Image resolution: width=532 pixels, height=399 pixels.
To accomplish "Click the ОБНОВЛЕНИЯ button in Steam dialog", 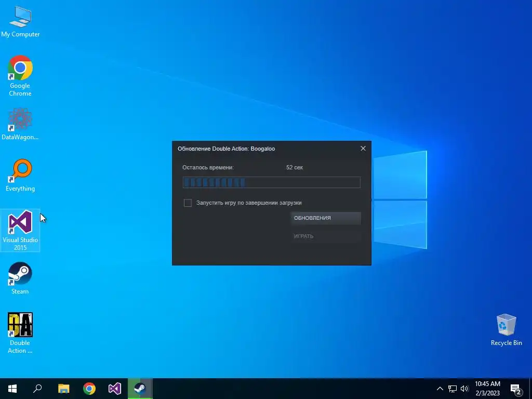I will pos(326,218).
